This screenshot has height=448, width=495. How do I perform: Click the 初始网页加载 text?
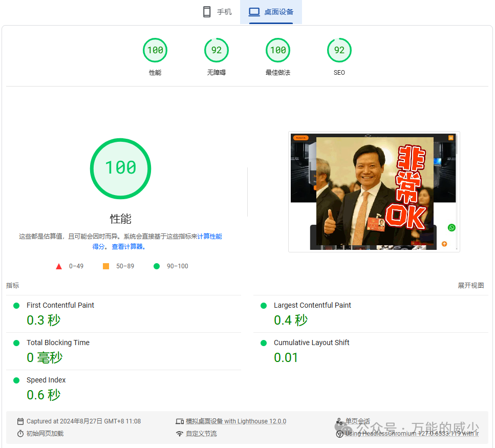pyautogui.click(x=45, y=434)
